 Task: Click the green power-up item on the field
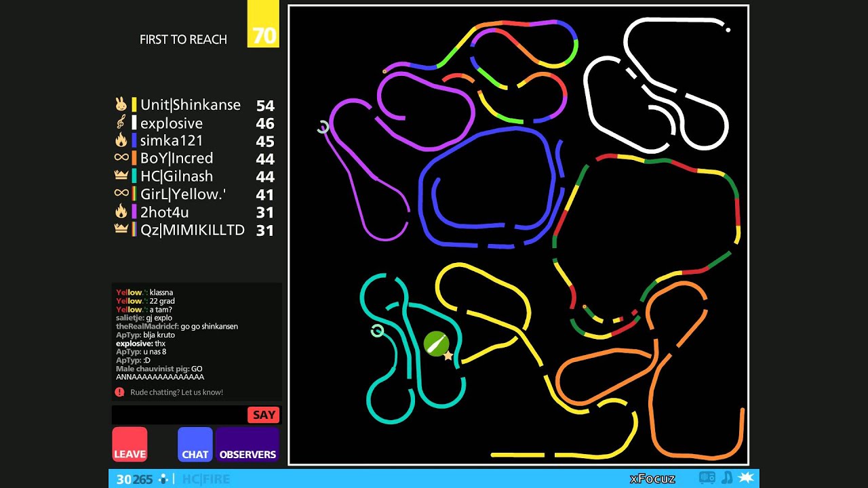click(x=436, y=344)
